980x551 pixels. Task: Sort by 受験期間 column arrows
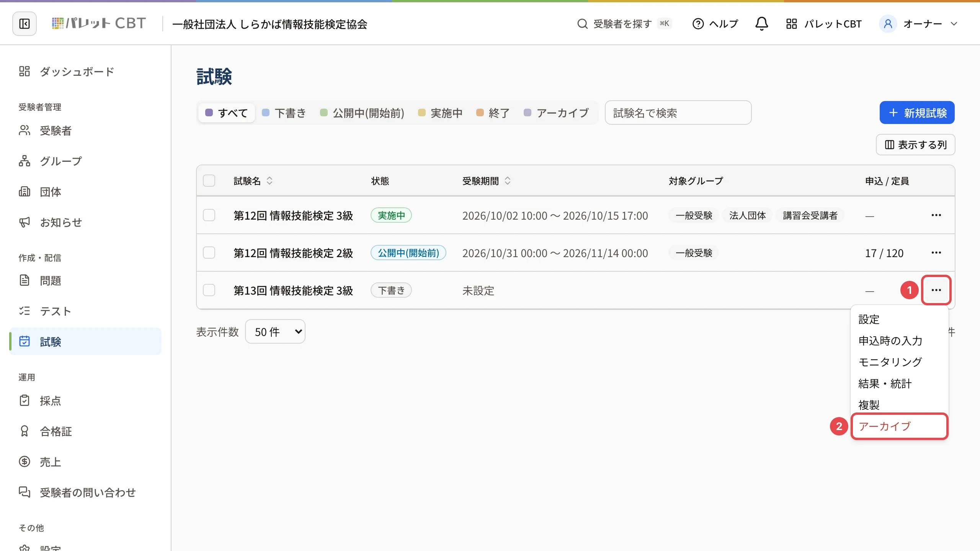coord(508,181)
